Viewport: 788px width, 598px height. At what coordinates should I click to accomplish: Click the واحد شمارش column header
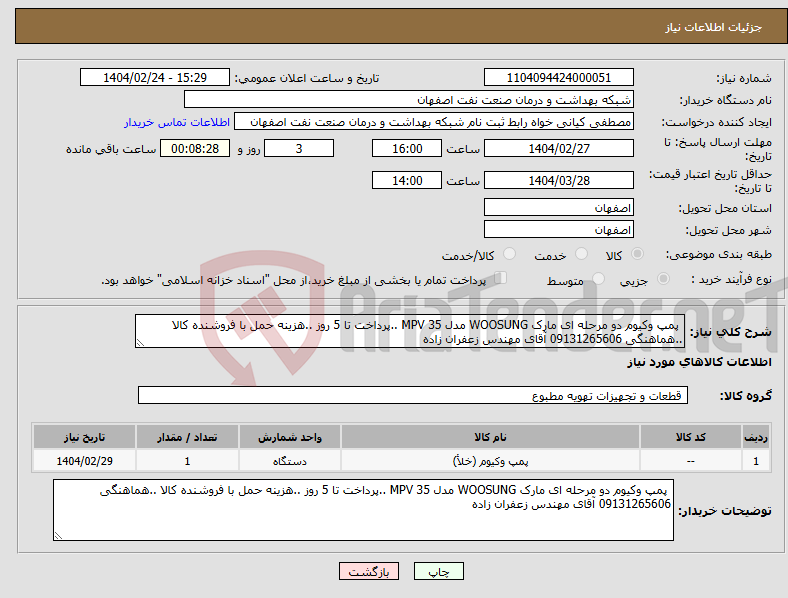coord(290,437)
